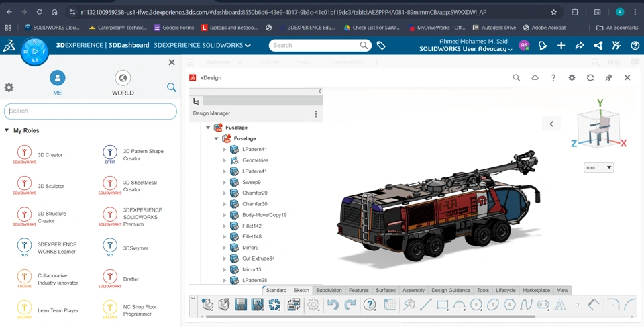This screenshot has height=327, width=644.
Task: Collapse the Design Manager panel arrow
Action: [320, 91]
